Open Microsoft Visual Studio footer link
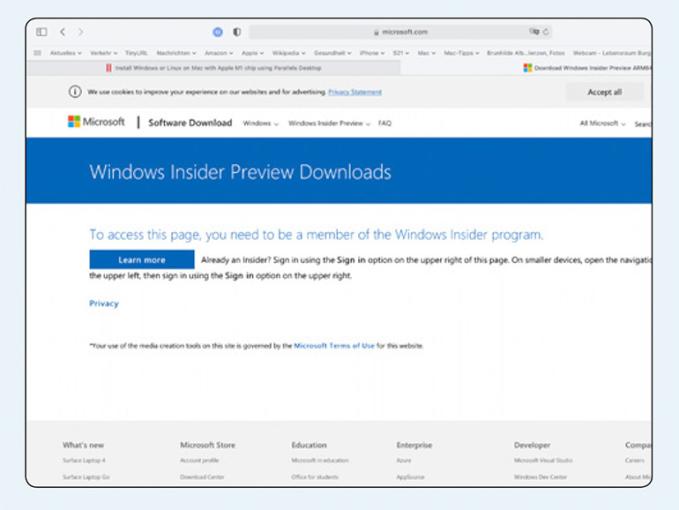 pyautogui.click(x=543, y=460)
